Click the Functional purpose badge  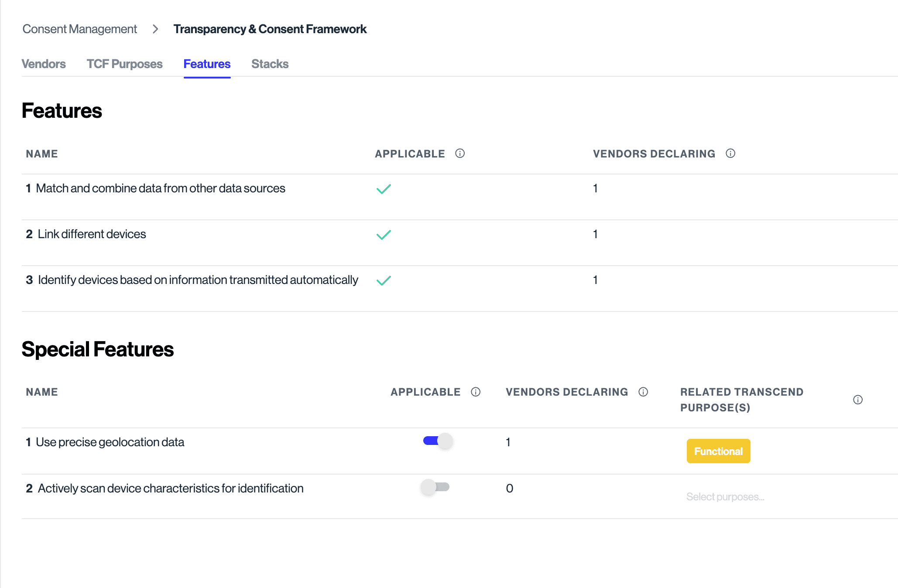718,451
